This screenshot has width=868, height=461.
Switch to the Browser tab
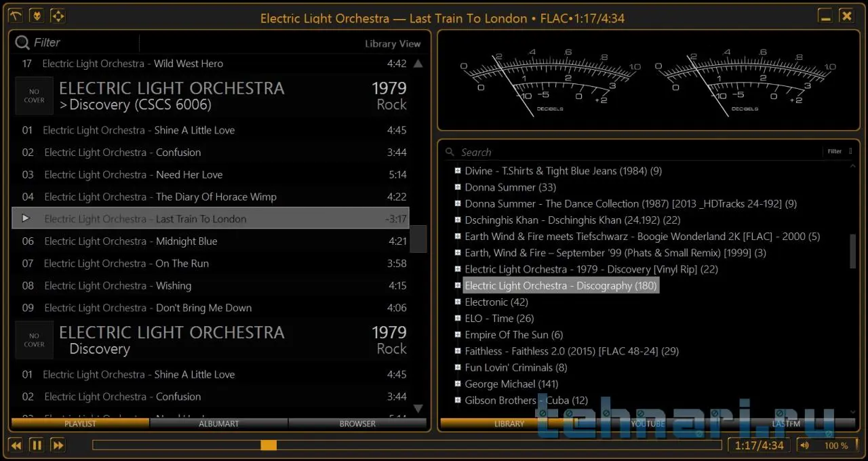coord(357,424)
